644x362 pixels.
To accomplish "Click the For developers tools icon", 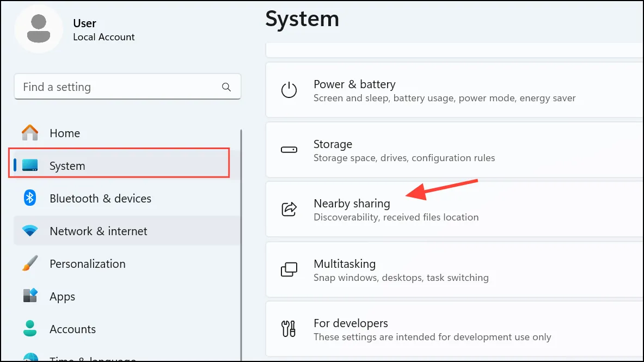I will coord(289,329).
